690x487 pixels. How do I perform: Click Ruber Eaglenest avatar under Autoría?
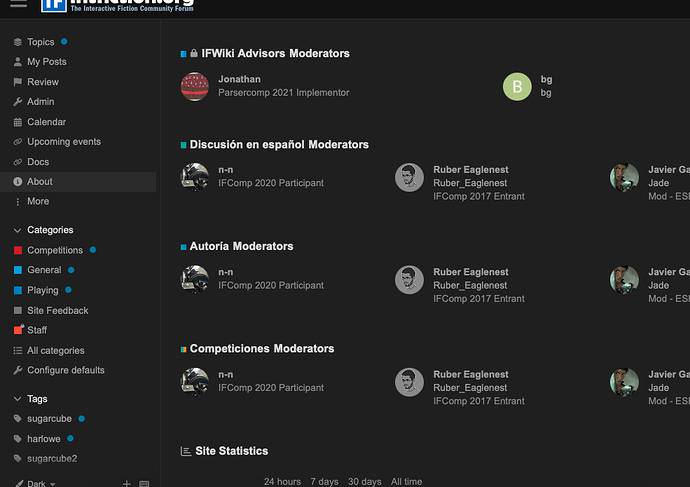tap(409, 280)
